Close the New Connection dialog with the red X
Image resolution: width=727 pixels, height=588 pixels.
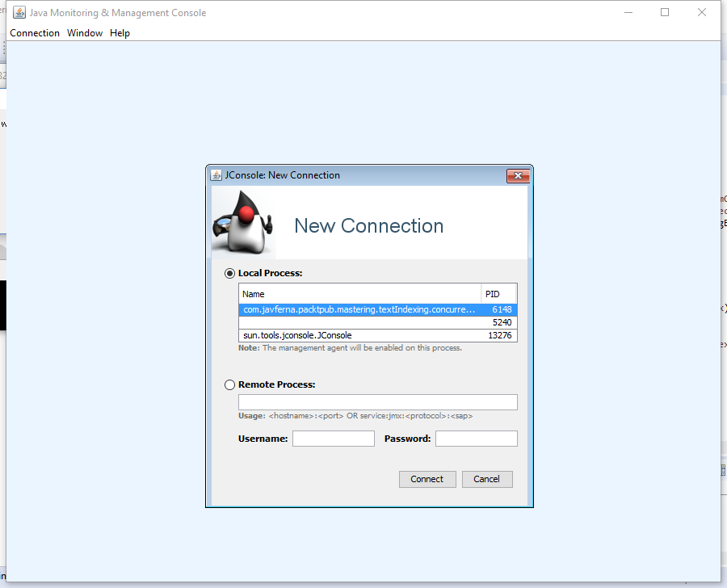click(x=519, y=176)
